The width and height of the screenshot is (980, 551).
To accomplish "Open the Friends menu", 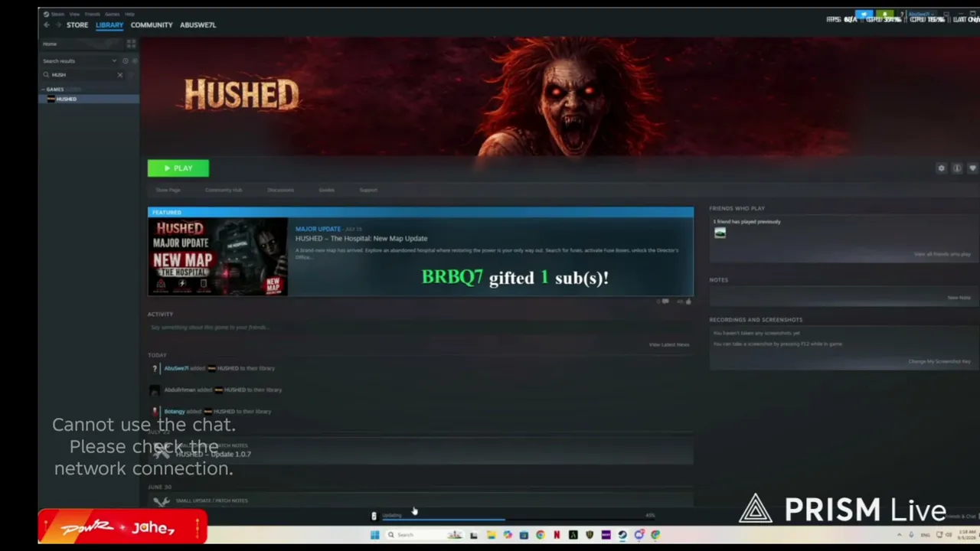I will pyautogui.click(x=93, y=14).
